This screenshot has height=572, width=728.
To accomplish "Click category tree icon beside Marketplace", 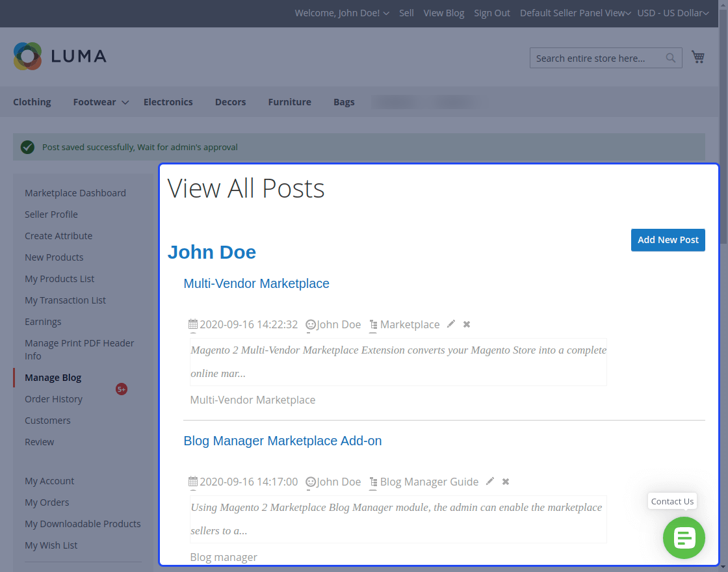I will (373, 324).
